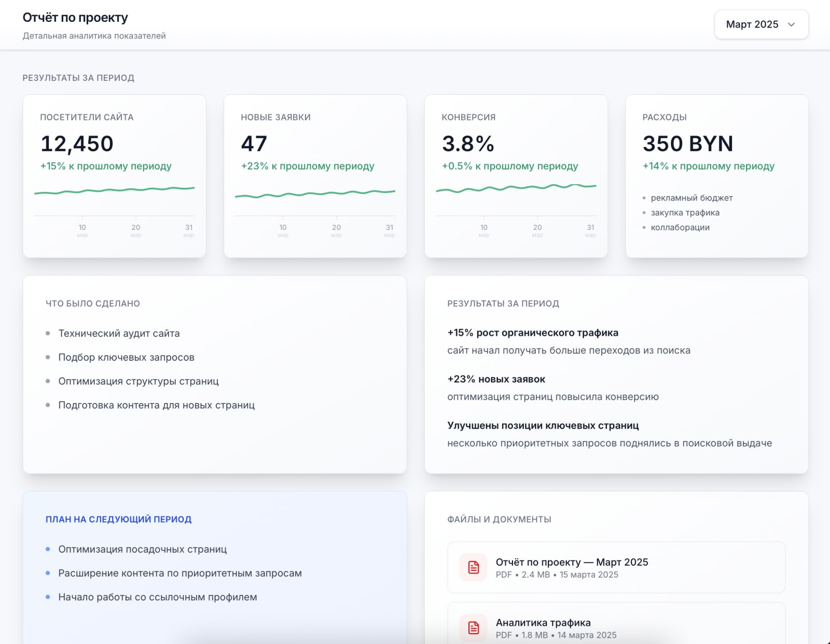Click the Новые заявки value 47
The image size is (830, 644).
tap(254, 144)
